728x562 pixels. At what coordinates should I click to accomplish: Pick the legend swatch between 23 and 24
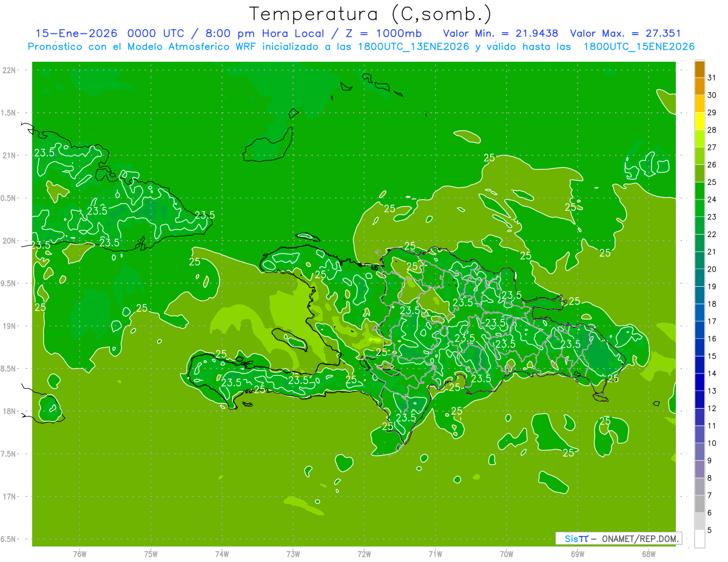click(699, 209)
